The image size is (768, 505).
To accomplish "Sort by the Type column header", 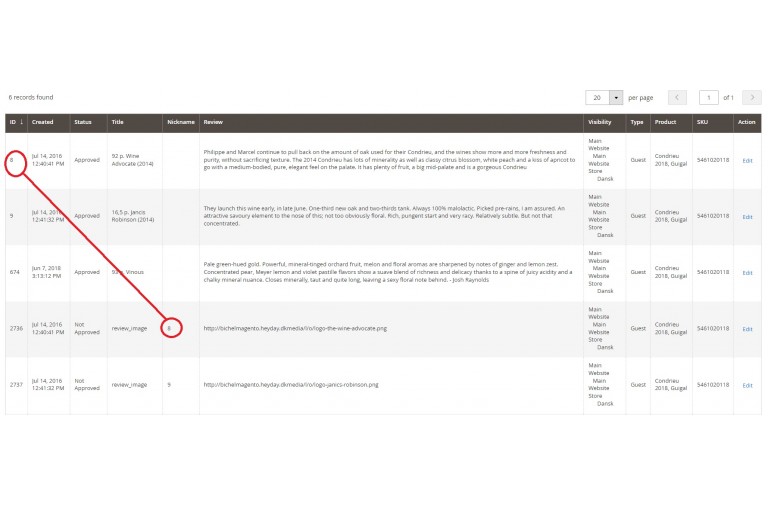I will coord(637,122).
